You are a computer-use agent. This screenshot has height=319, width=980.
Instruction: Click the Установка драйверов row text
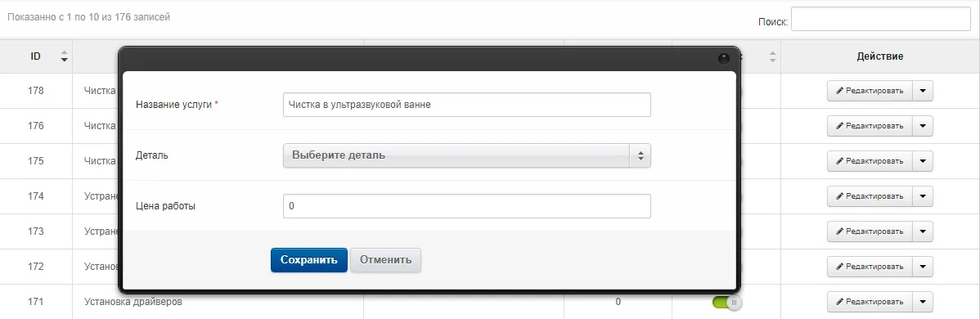pos(133,302)
